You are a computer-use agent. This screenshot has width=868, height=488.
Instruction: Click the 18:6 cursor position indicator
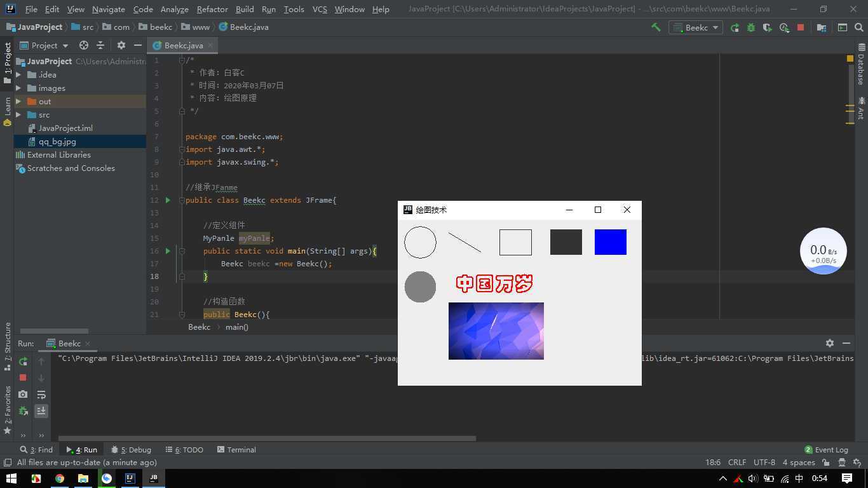[x=713, y=463]
